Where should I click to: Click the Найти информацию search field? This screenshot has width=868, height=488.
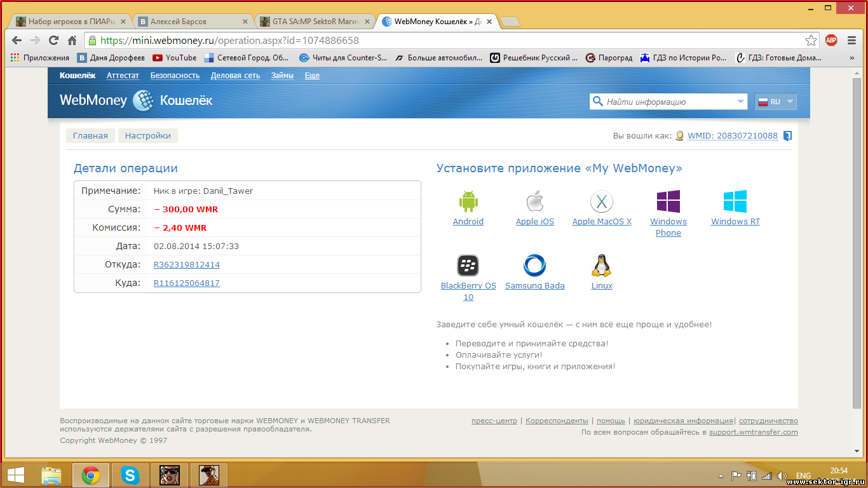pos(668,101)
